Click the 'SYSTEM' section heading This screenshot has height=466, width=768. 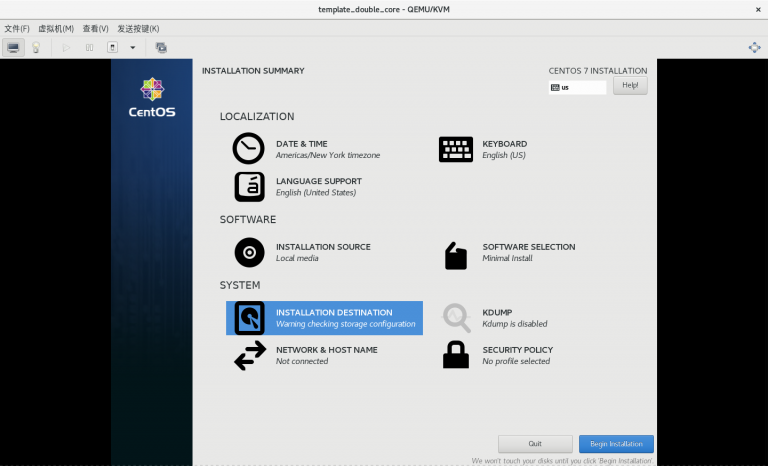240,285
